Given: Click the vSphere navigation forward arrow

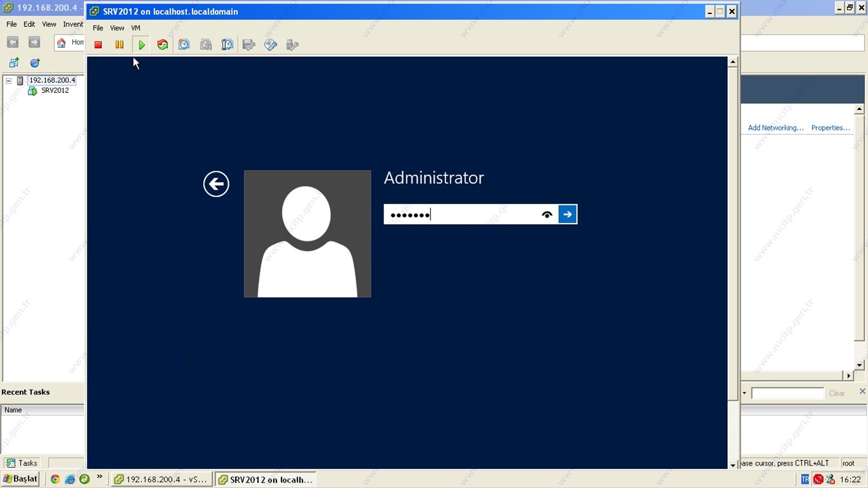Looking at the screenshot, I should click(x=34, y=42).
